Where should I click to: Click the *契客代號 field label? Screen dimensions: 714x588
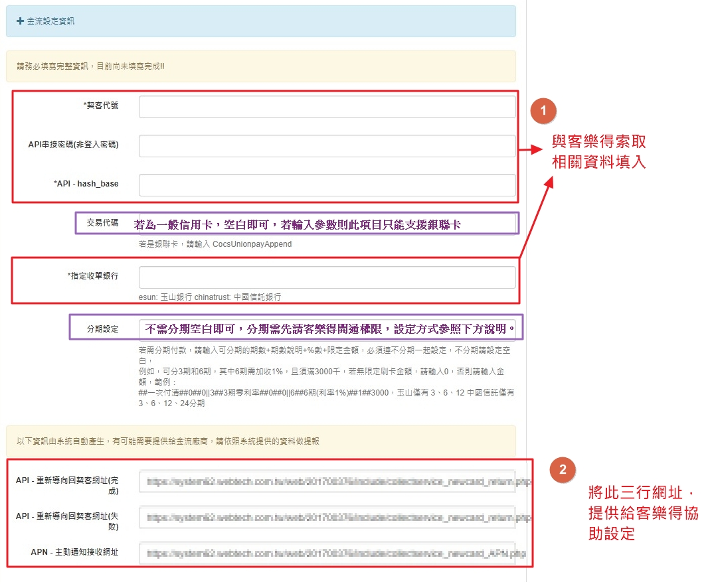click(x=100, y=106)
